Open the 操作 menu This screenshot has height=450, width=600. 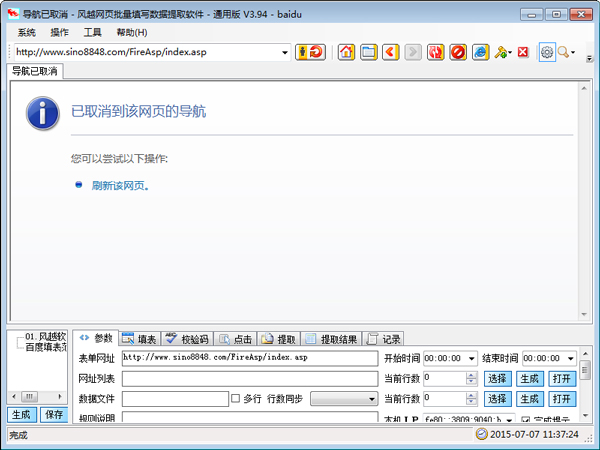(59, 32)
